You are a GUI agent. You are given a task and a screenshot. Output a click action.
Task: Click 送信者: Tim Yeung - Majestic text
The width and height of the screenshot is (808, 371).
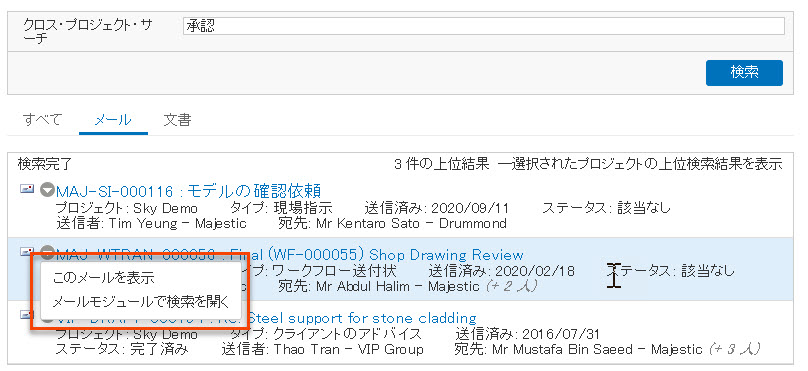tap(151, 224)
